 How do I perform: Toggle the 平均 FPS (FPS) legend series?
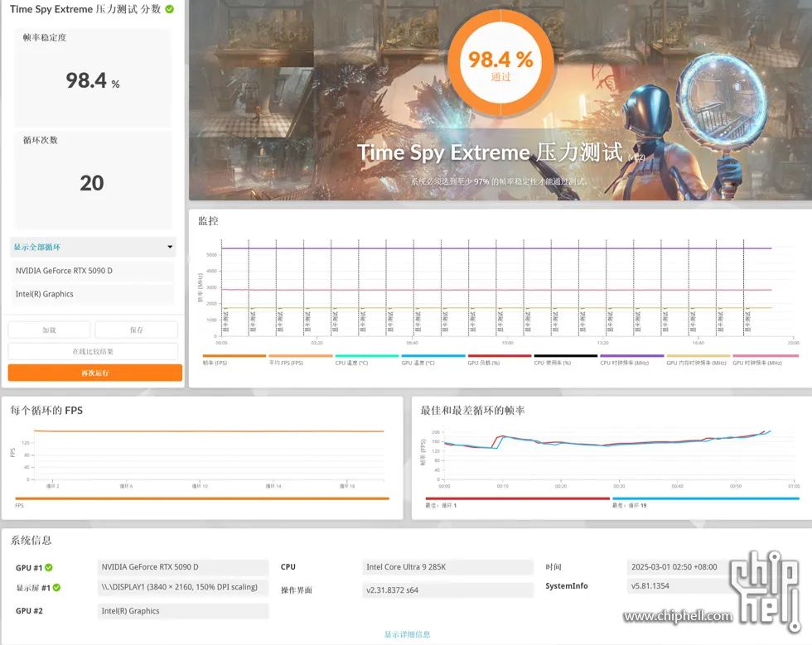tap(301, 360)
